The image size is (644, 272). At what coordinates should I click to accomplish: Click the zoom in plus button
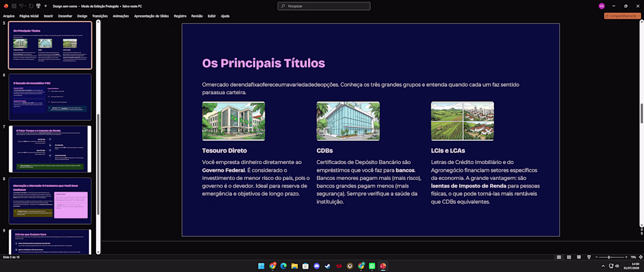(x=626, y=257)
